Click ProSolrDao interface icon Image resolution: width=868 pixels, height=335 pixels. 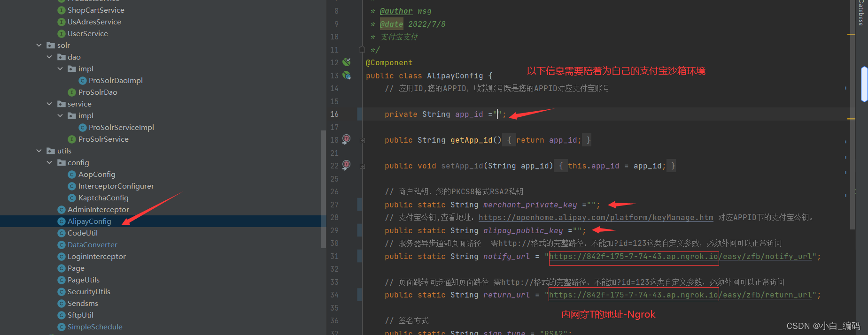click(x=72, y=92)
